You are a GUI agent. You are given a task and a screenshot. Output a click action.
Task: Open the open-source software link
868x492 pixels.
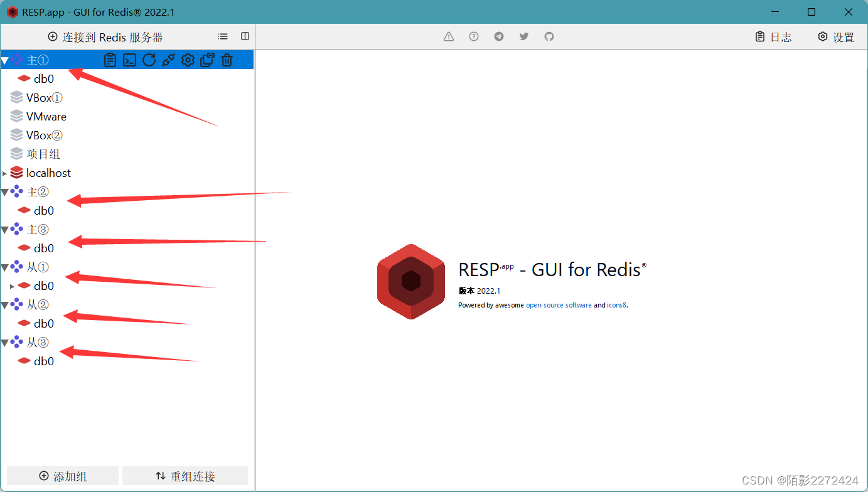click(559, 305)
